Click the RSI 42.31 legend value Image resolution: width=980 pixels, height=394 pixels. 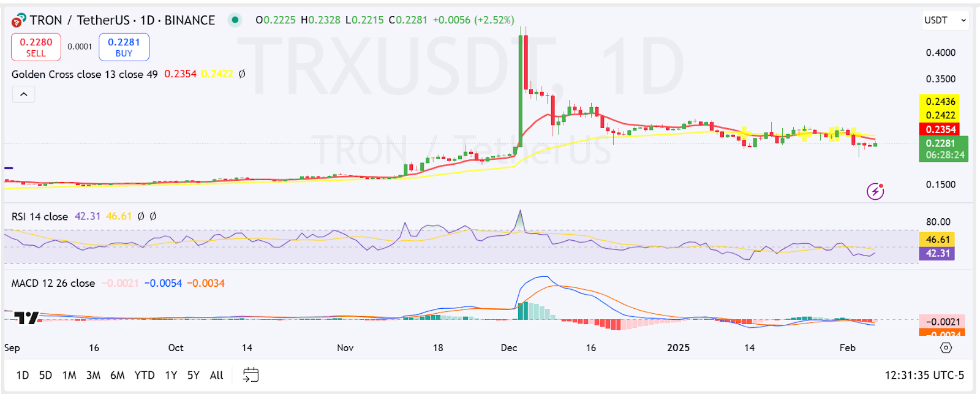tap(88, 216)
